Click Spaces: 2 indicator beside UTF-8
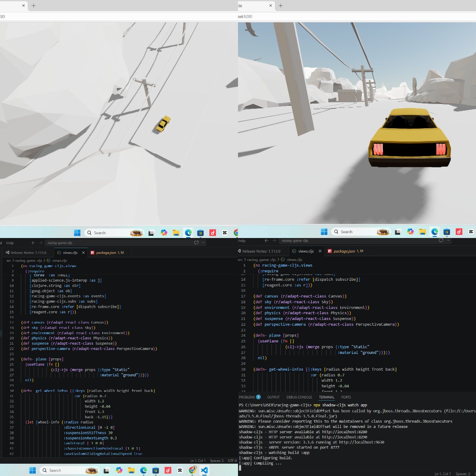 216,461
